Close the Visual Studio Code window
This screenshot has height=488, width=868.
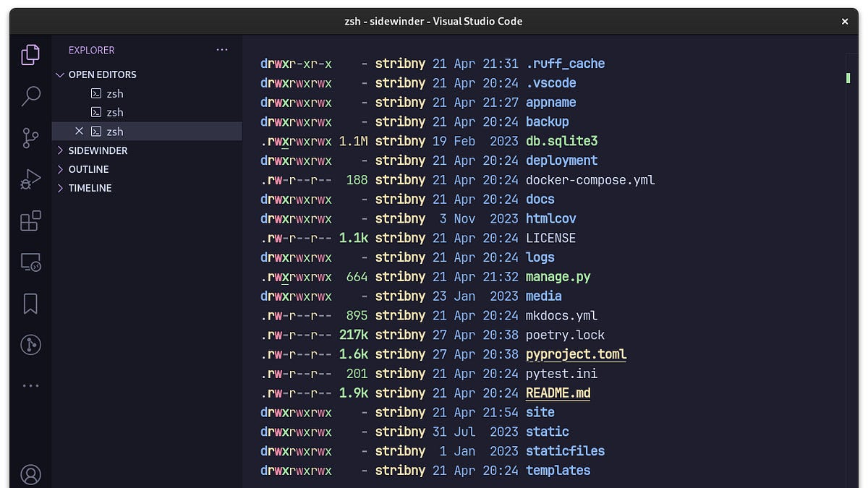click(x=844, y=22)
